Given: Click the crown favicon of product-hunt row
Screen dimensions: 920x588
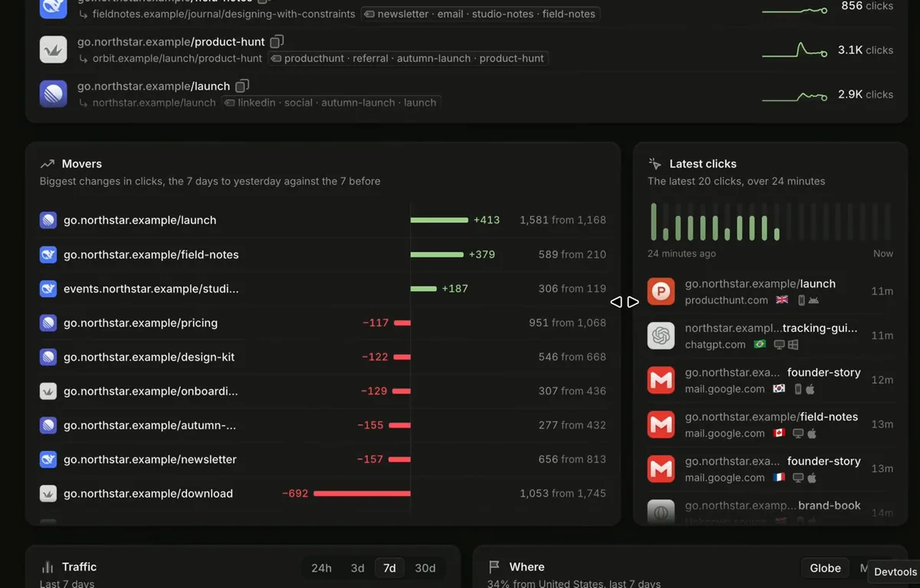Looking at the screenshot, I should (x=54, y=49).
